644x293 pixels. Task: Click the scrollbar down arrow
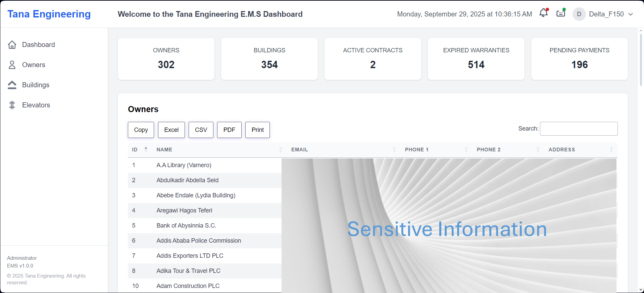641,290
